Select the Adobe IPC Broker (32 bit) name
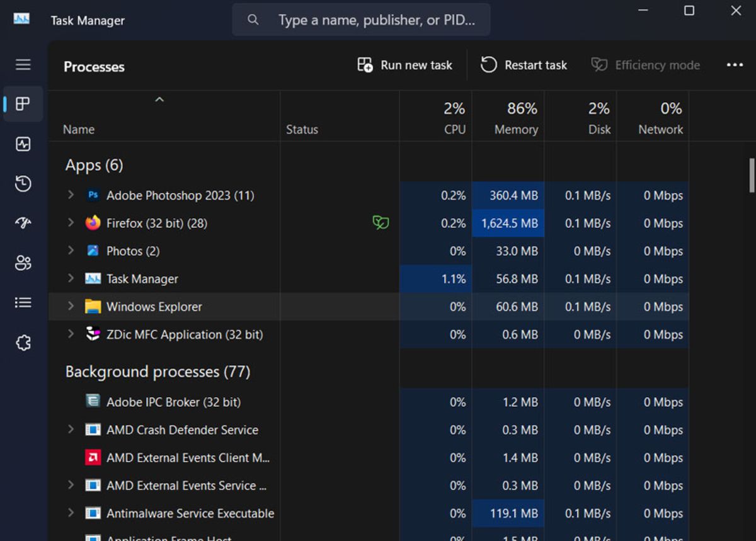Screen dimensions: 756x541 174,402
